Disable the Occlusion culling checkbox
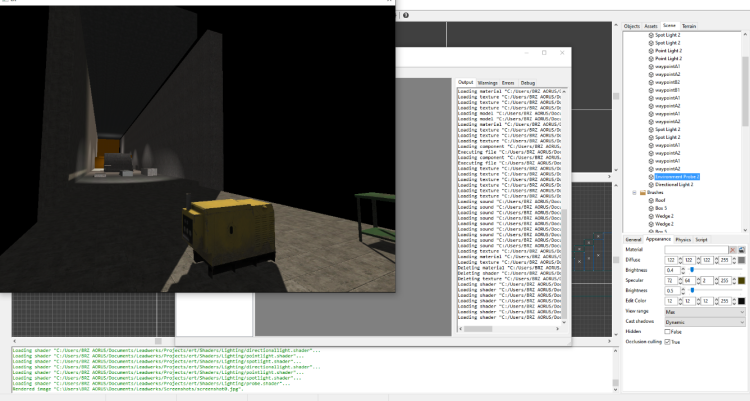This screenshot has width=750, height=401. [x=668, y=342]
